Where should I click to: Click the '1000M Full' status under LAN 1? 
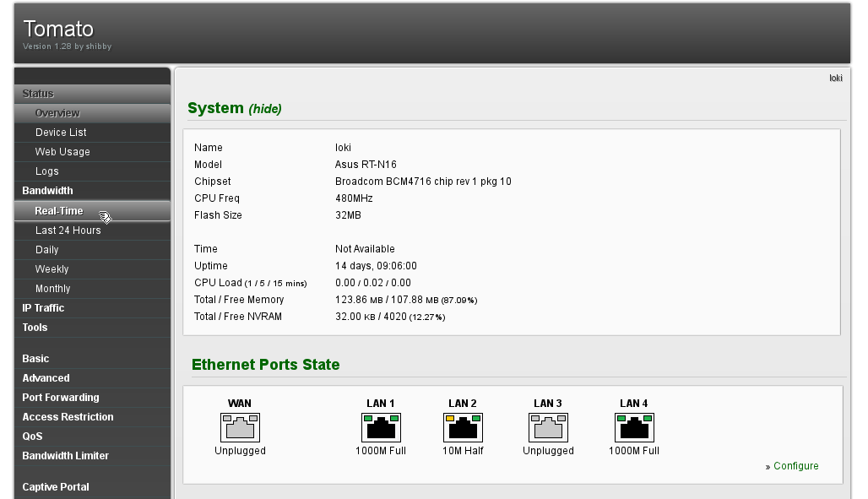click(x=381, y=451)
